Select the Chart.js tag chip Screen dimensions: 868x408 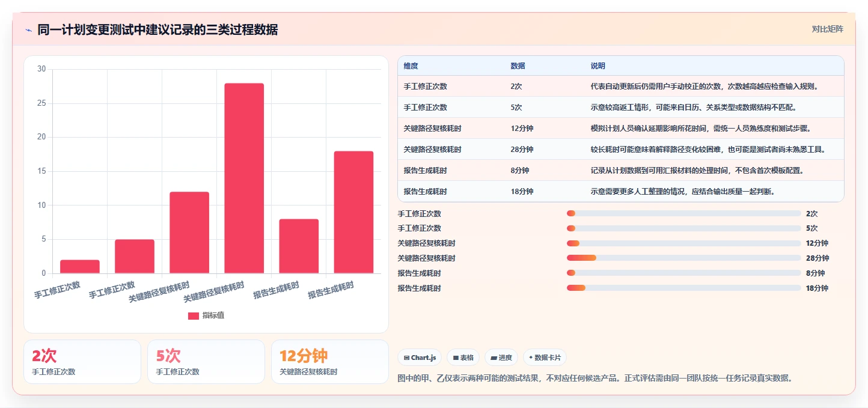tap(420, 358)
